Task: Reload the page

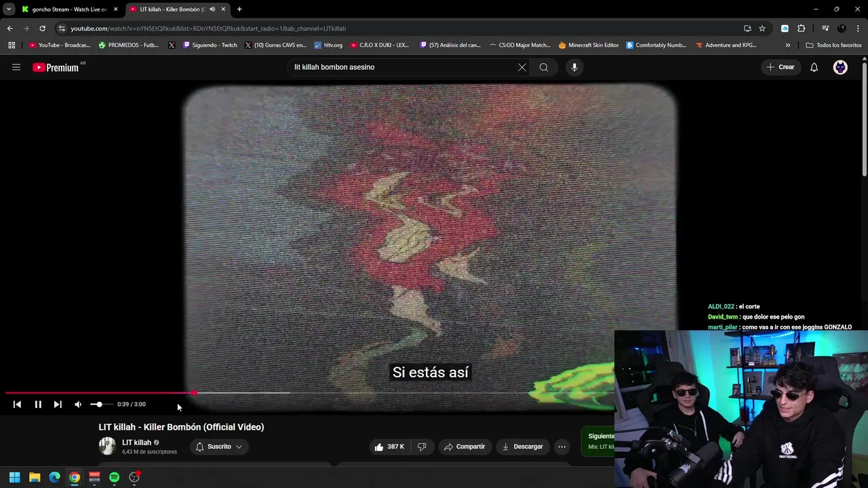Action: 42,28
